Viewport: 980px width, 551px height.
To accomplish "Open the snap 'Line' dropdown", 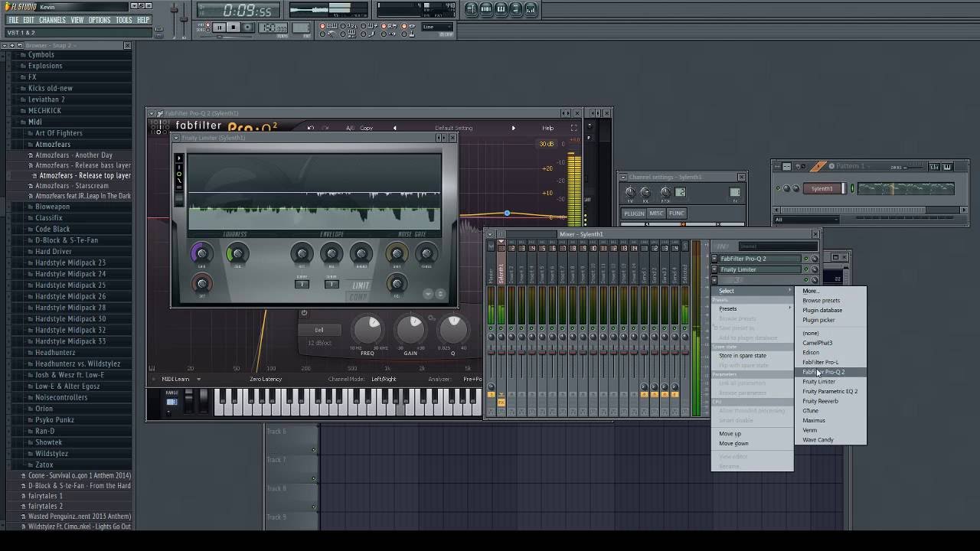I will [438, 27].
